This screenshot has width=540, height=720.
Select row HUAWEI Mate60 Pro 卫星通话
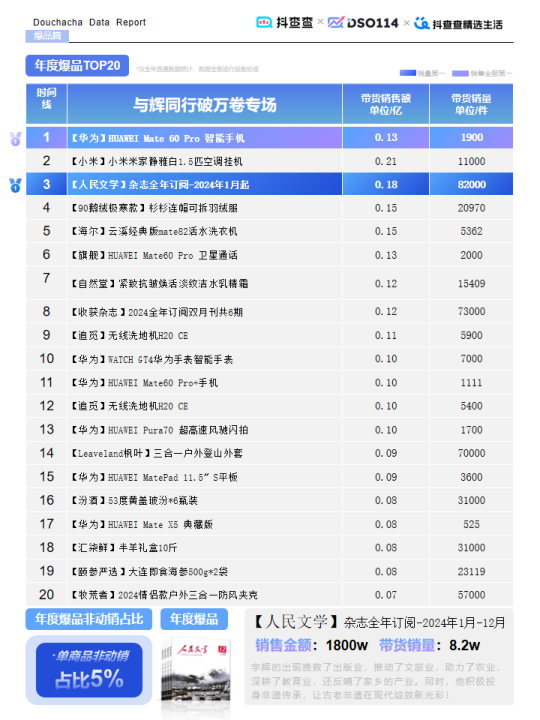click(270, 255)
